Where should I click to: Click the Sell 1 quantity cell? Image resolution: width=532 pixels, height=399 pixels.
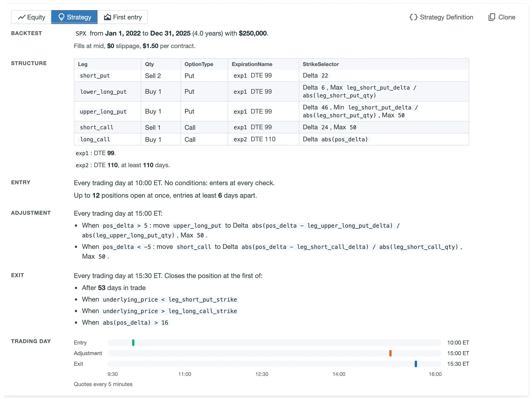tap(161, 127)
